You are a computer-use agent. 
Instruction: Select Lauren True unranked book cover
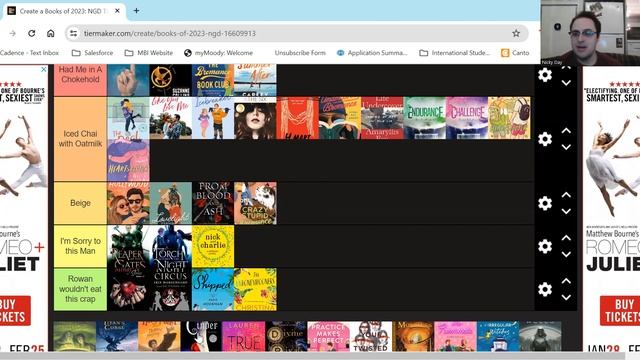(x=244, y=336)
